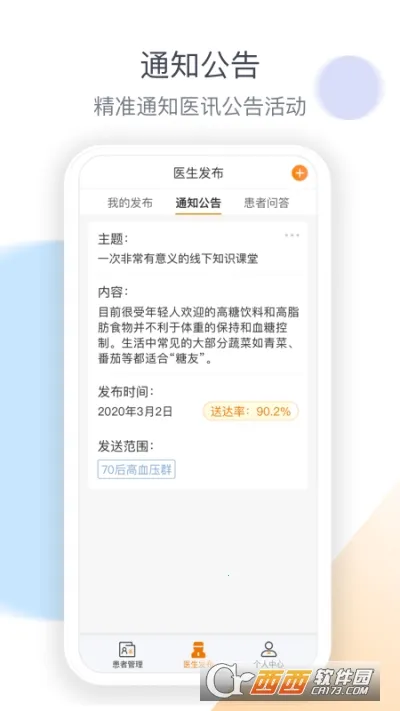The image size is (400, 711).
Task: Tap the 通知公告 promotional headline
Action: 200,65
